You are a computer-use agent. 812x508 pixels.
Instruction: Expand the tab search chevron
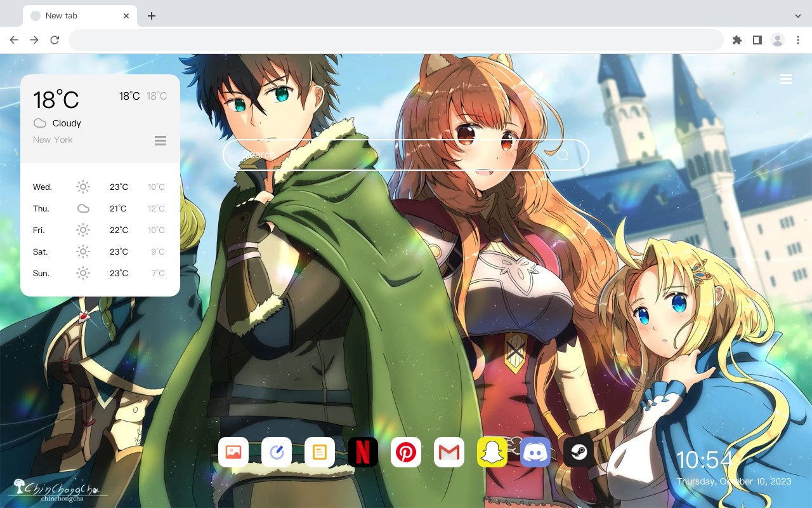[798, 16]
